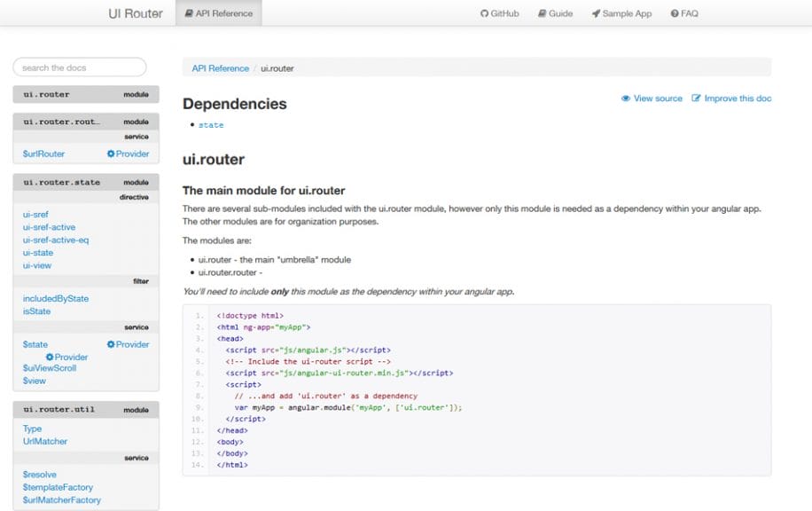Click inside the search the docs field

pyautogui.click(x=80, y=67)
